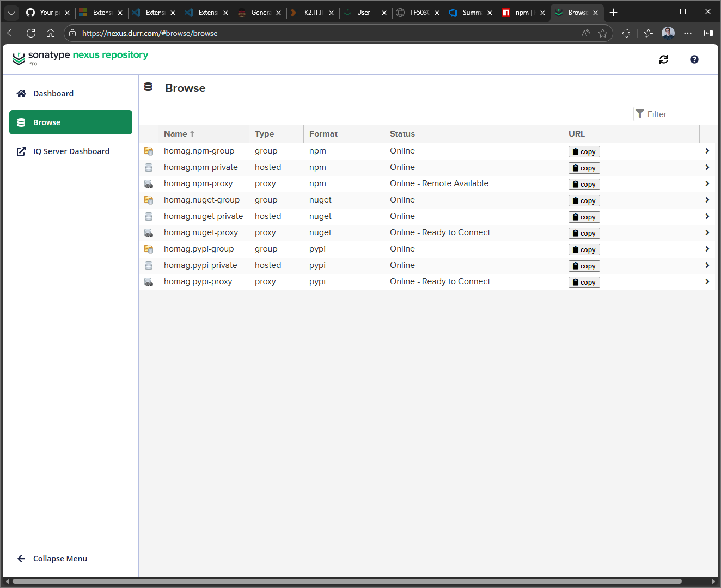Viewport: 721px width, 588px height.
Task: Sort by the Type column header
Action: pyautogui.click(x=276, y=134)
